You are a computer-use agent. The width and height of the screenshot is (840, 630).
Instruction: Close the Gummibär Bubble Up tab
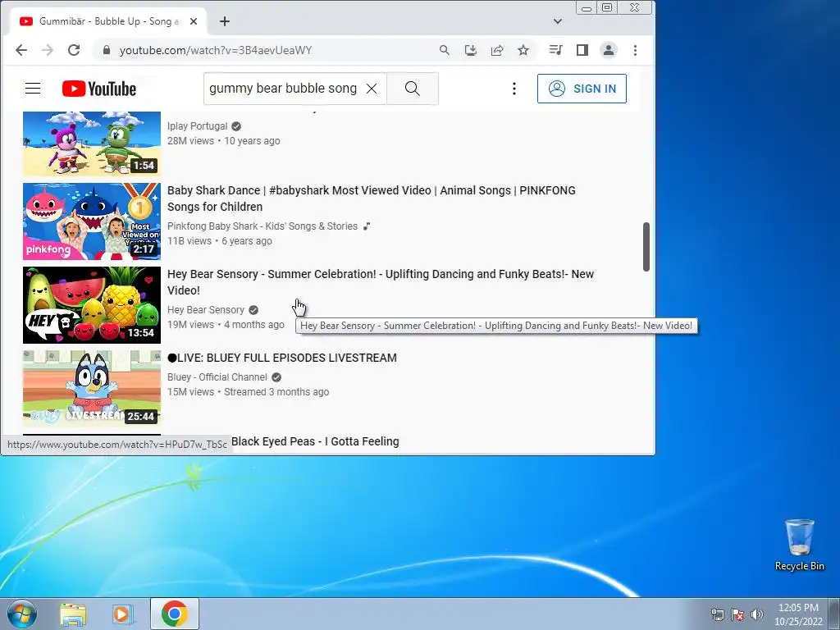tap(194, 21)
